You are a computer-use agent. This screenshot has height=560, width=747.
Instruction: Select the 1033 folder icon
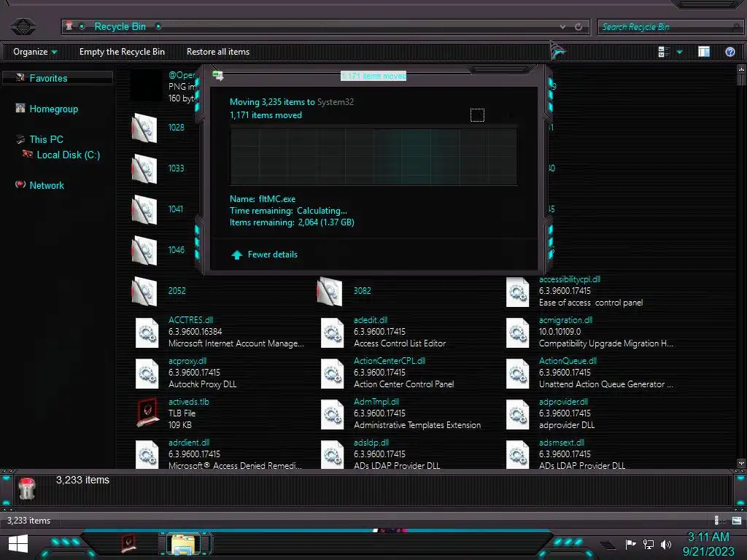[x=144, y=169]
